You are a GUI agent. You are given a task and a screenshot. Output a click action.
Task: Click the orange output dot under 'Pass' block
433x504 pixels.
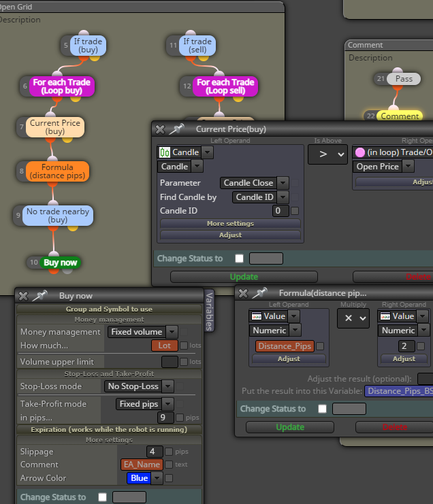tap(398, 88)
